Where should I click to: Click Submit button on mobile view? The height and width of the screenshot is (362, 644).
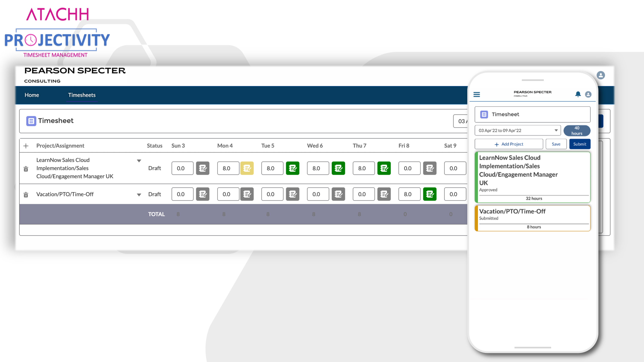[x=580, y=144]
